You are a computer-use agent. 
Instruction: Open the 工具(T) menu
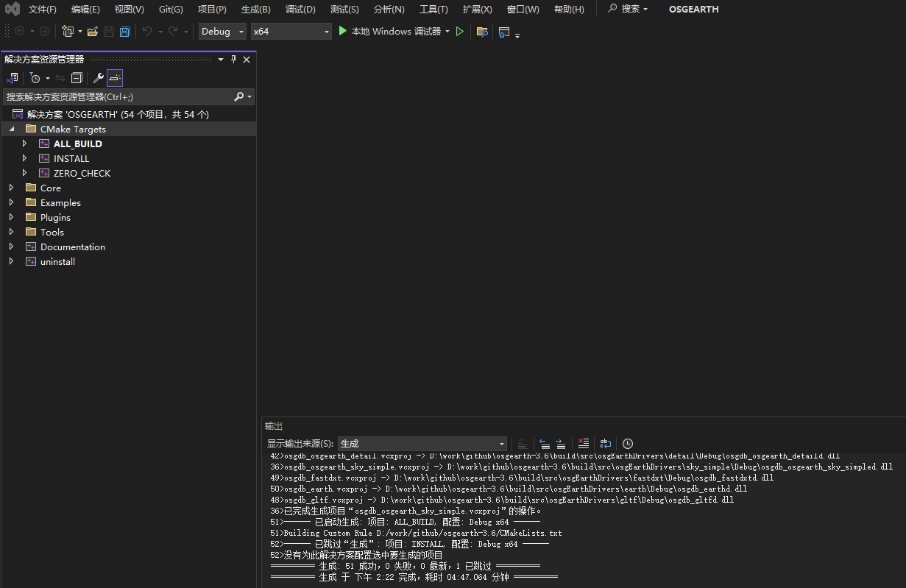tap(433, 10)
